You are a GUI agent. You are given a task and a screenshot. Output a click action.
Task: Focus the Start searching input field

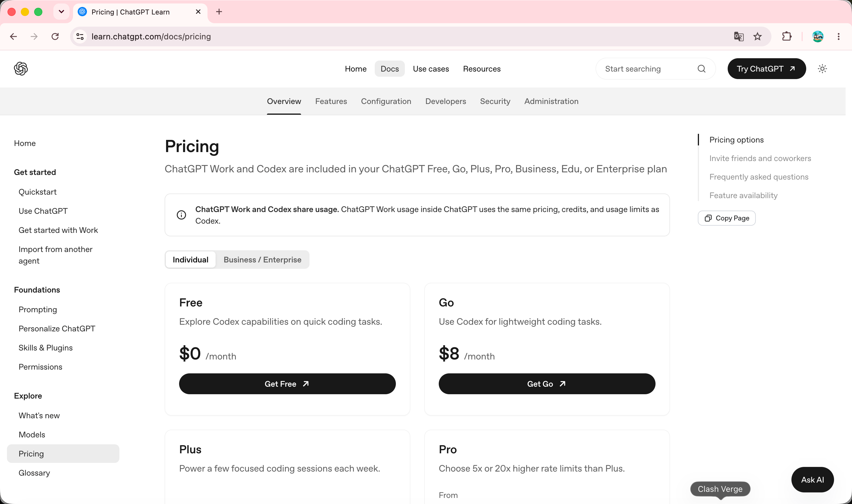(x=656, y=69)
